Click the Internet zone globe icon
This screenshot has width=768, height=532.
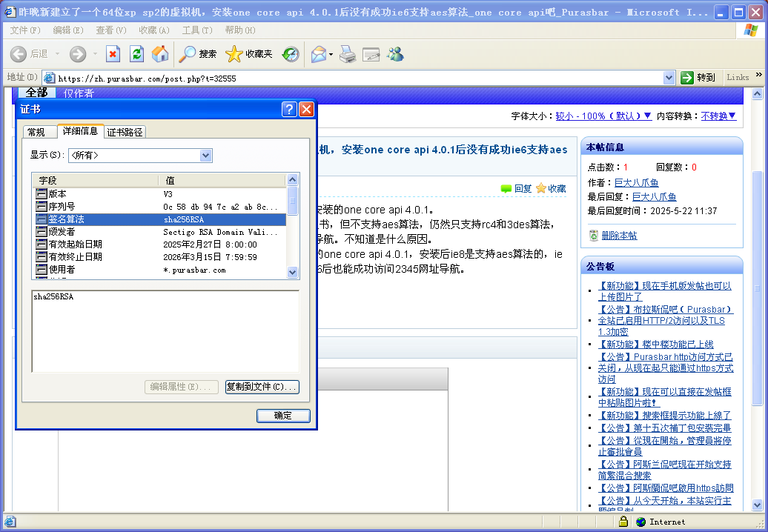coord(640,522)
